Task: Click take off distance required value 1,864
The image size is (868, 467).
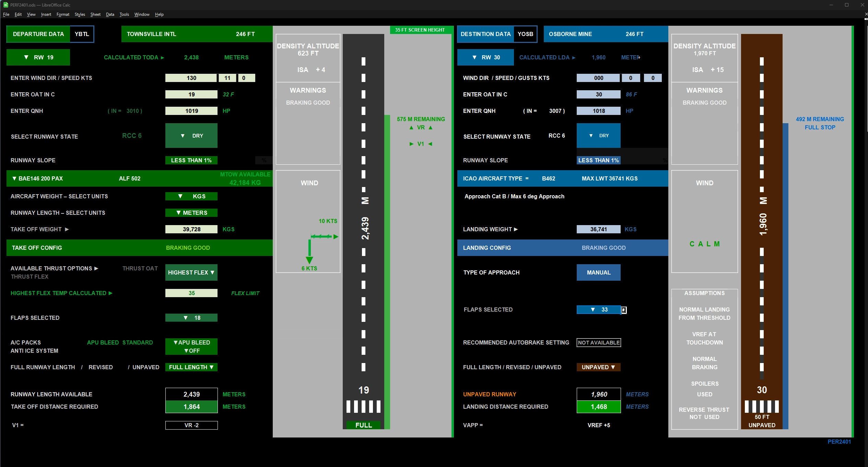Action: pyautogui.click(x=191, y=407)
